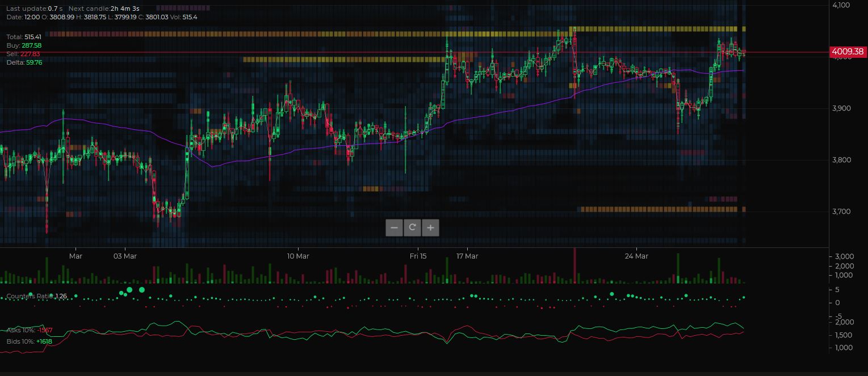Toggle the Delta legend entry
The height and width of the screenshot is (376, 868).
[24, 62]
